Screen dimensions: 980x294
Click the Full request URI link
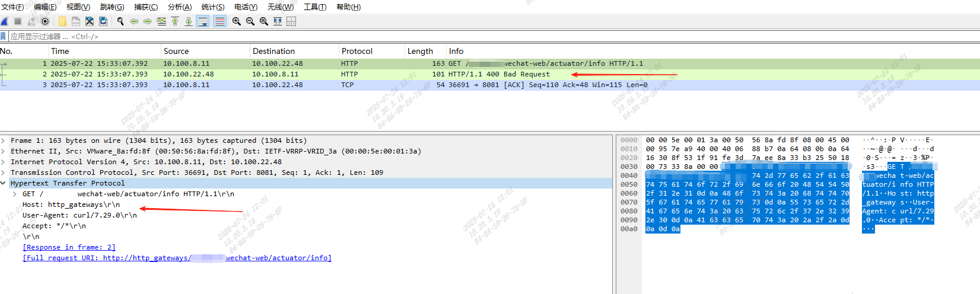(177, 258)
